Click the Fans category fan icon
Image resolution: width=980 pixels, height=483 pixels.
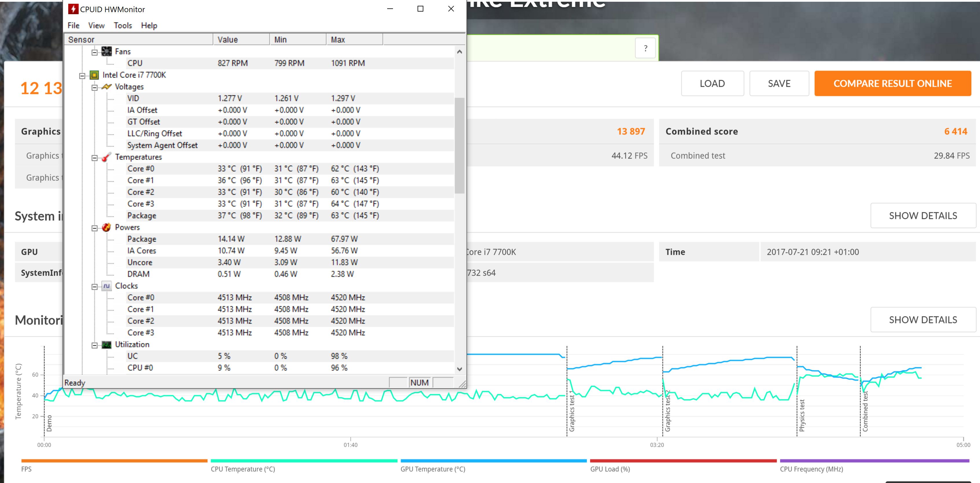click(106, 51)
